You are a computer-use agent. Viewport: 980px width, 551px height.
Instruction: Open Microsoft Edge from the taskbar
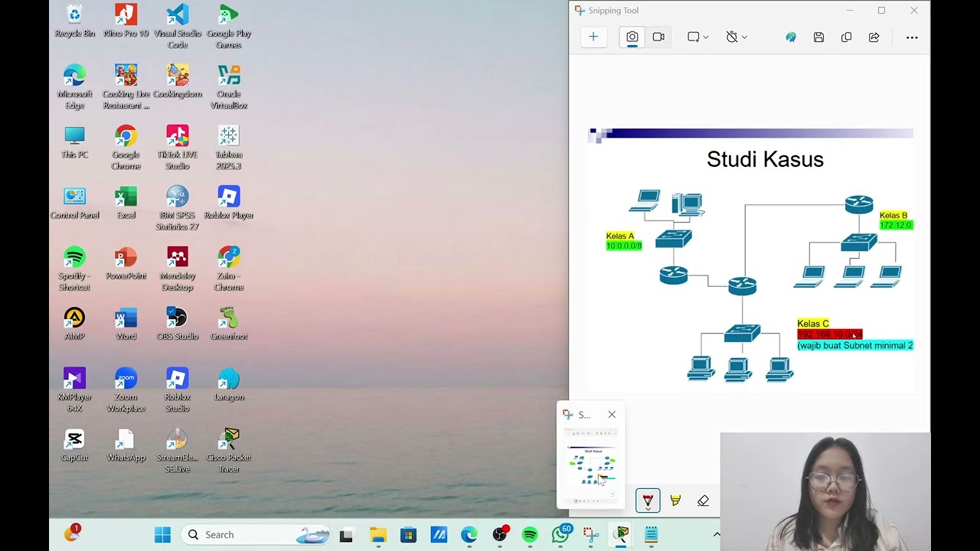pyautogui.click(x=469, y=534)
